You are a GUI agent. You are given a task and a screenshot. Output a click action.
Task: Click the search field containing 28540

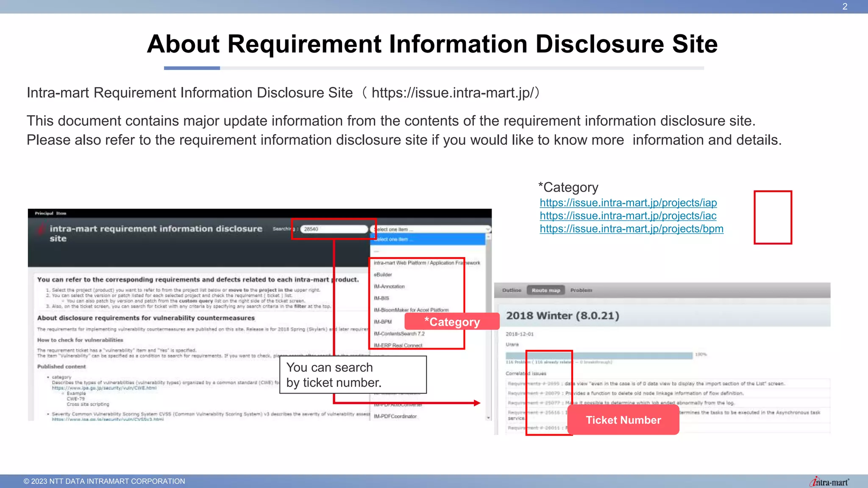(334, 229)
